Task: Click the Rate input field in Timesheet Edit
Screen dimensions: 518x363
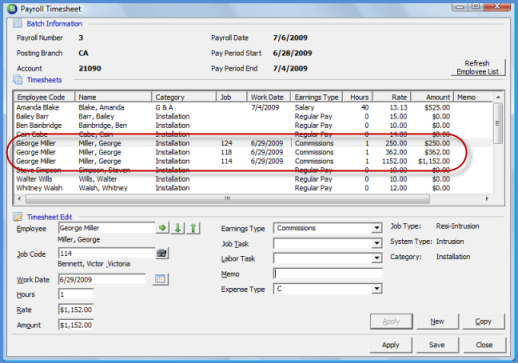Action: click(76, 310)
